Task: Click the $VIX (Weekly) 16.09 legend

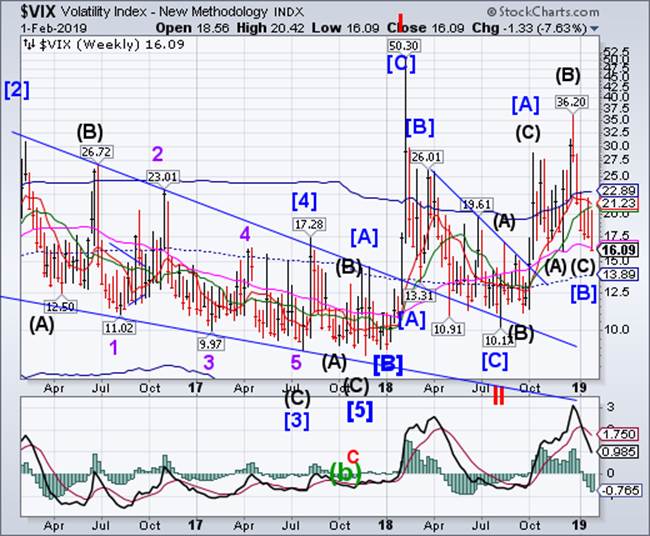Action: (112, 44)
